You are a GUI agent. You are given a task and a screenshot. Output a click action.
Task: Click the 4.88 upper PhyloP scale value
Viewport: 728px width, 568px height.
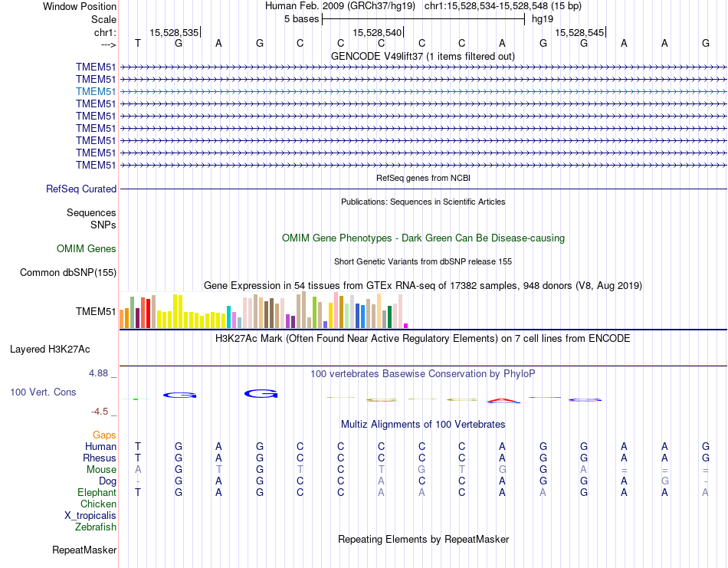point(98,373)
